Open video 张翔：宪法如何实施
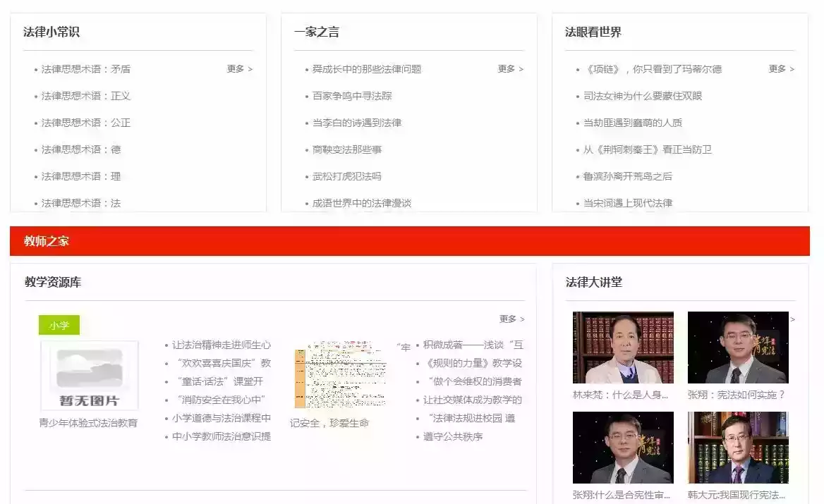The image size is (824, 504). coord(737,346)
